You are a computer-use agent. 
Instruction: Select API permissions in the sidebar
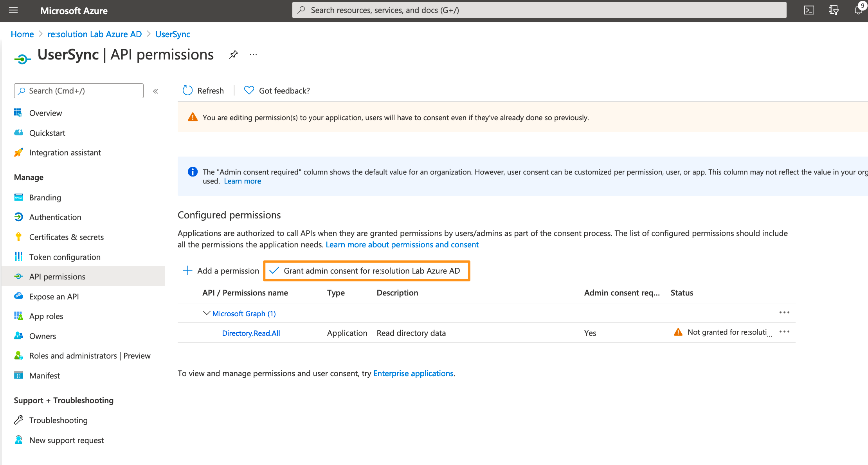click(x=83, y=276)
